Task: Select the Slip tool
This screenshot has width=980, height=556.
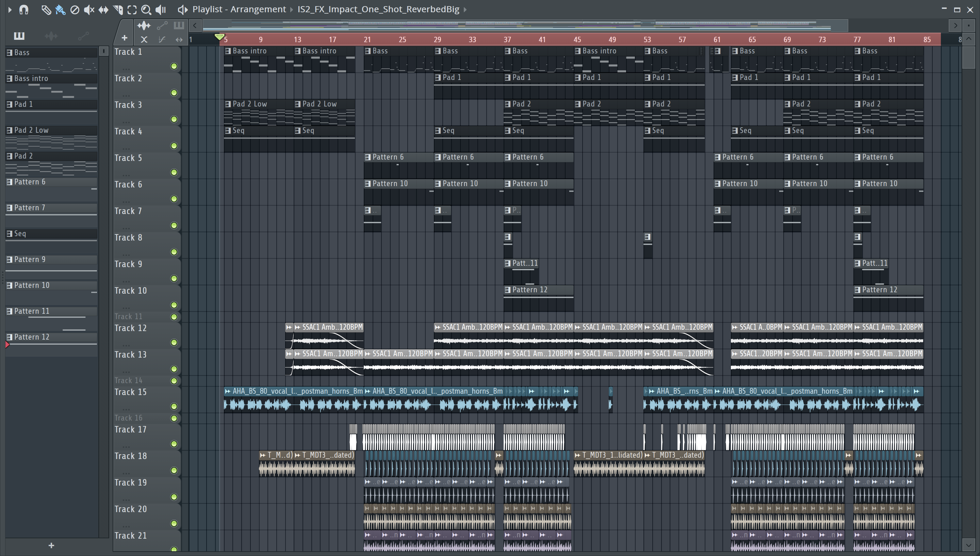Action: coord(103,10)
